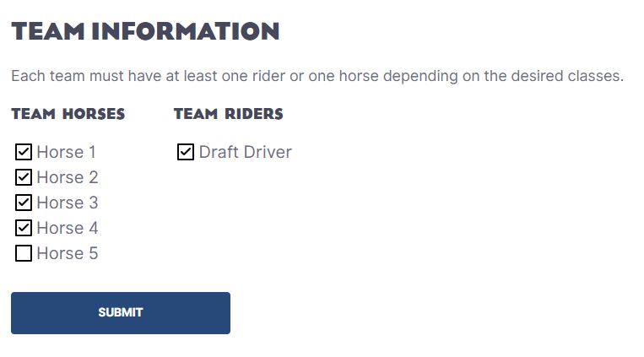This screenshot has height=357, width=644.
Task: Toggle off the Horse 4 checkbox
Action: click(x=24, y=228)
